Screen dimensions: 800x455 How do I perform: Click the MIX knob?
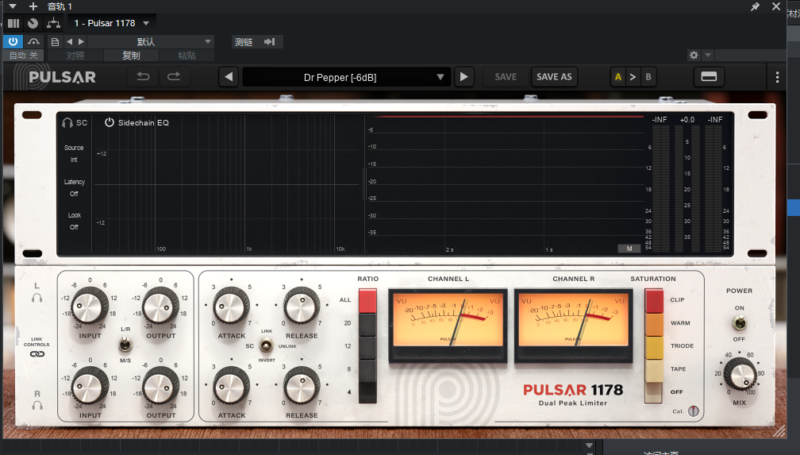pos(740,374)
